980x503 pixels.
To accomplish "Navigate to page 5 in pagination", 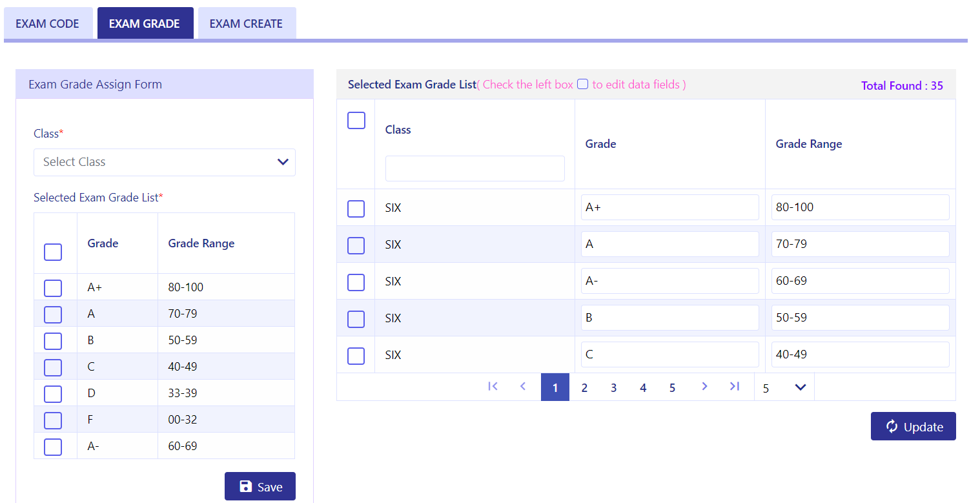I will pos(672,387).
